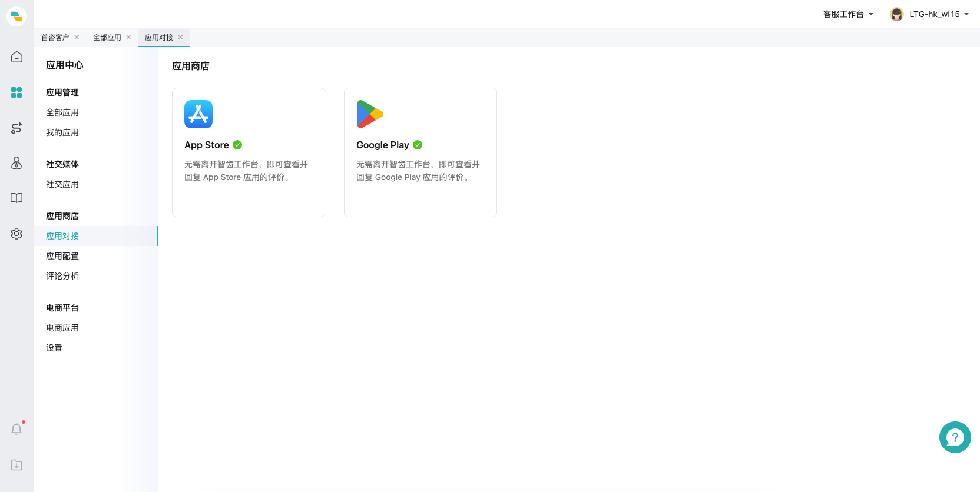
Task: Open 评论分析 menu item
Action: 62,276
